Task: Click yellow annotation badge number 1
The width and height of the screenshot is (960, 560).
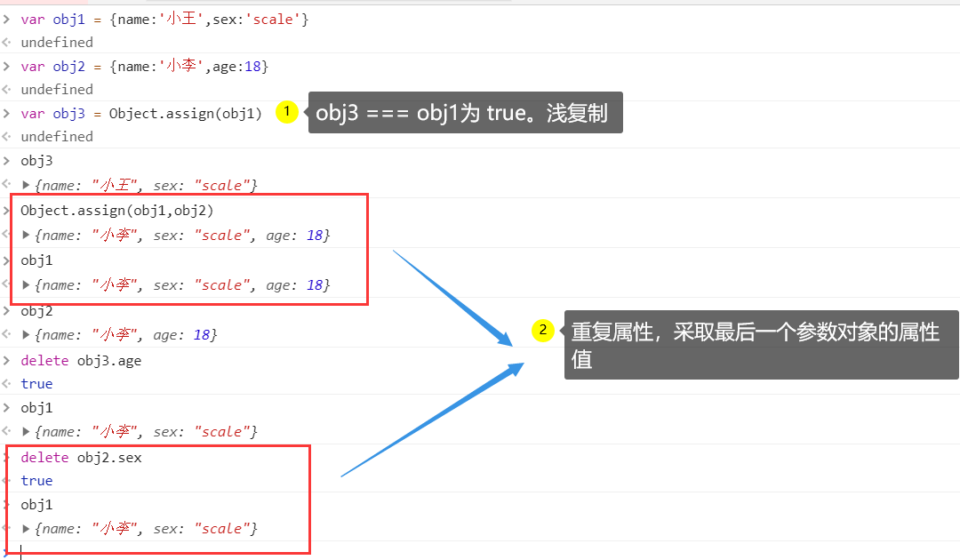Action: (287, 113)
